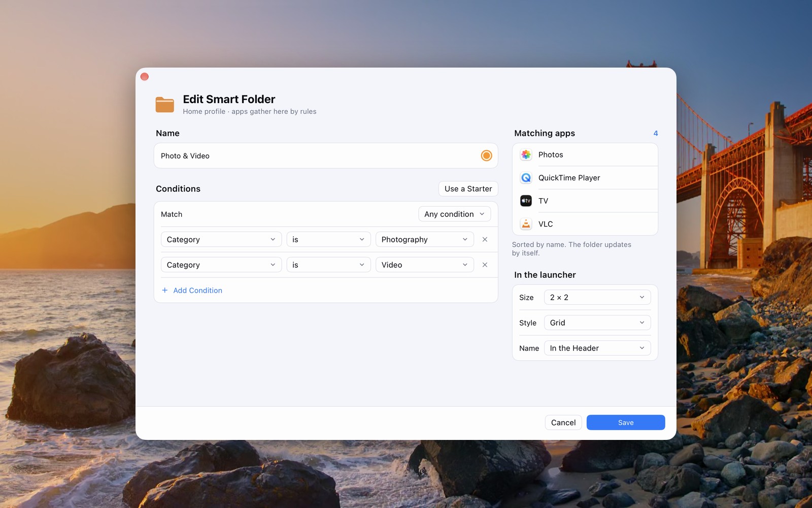Viewport: 812px width, 508px height.
Task: Select Photos in matching apps list
Action: (x=585, y=154)
